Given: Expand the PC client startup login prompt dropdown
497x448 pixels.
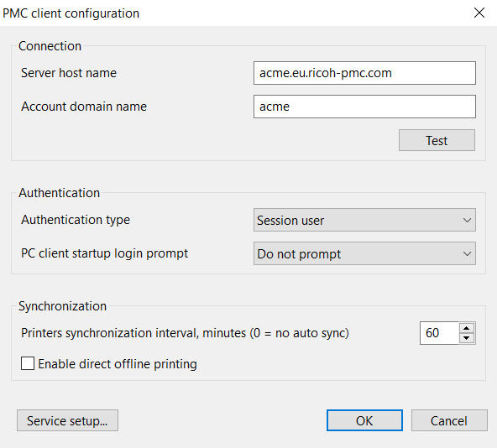Looking at the screenshot, I should click(x=364, y=253).
